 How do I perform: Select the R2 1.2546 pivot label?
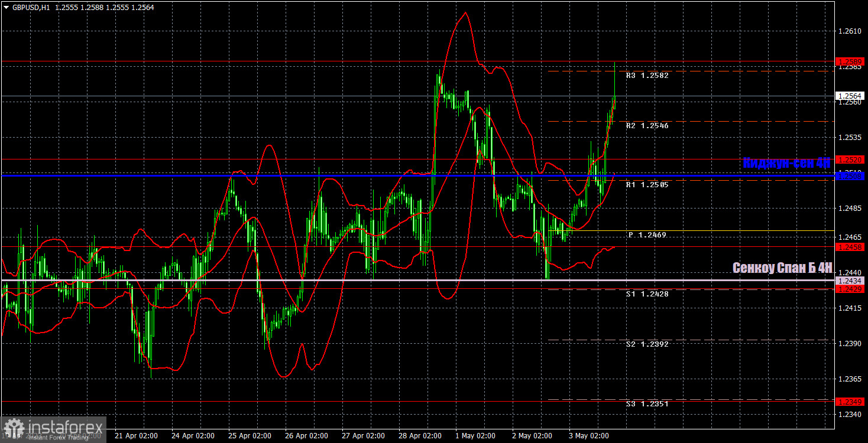(x=647, y=126)
